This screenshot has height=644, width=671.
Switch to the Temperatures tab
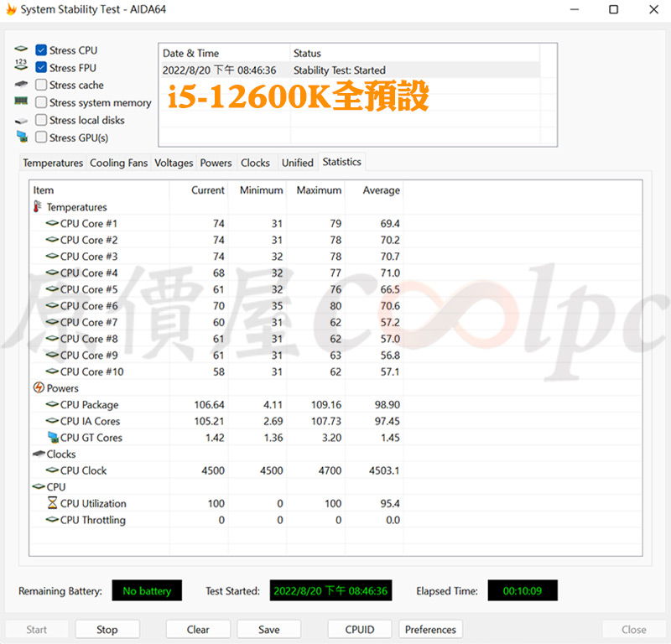pyautogui.click(x=53, y=163)
